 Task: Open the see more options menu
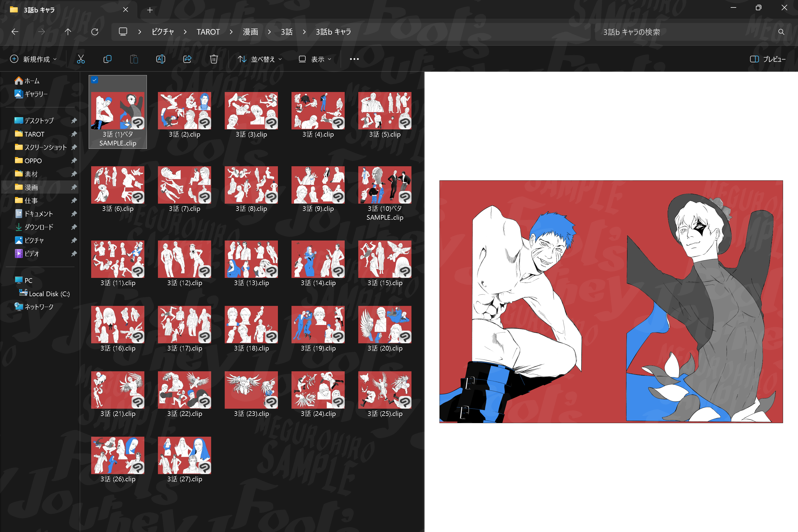tap(354, 59)
